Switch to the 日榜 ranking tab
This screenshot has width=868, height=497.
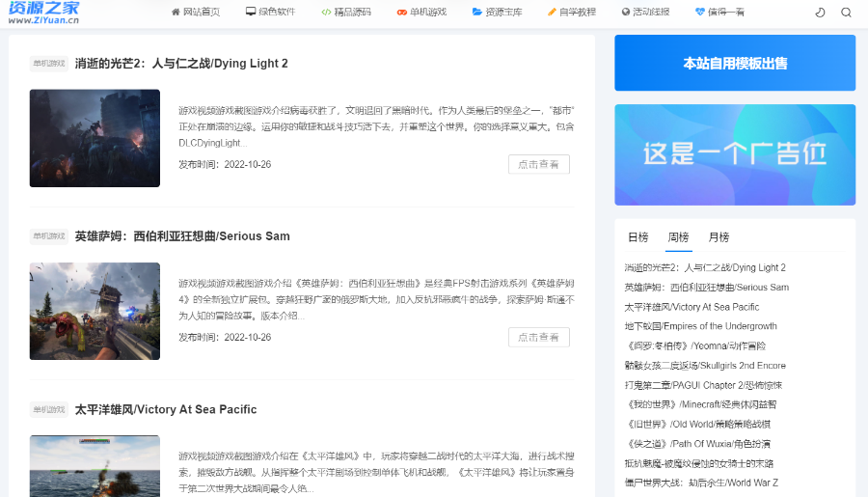(x=638, y=237)
